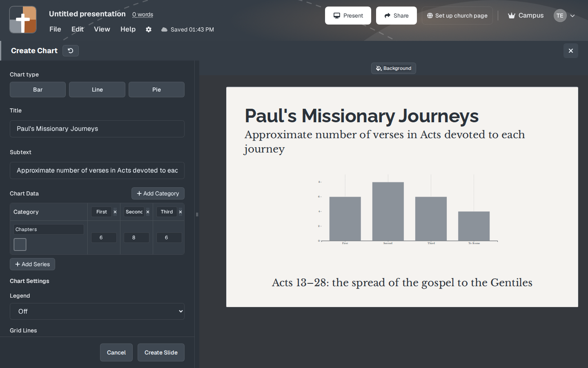
Task: Edit the Third column value 6
Action: pyautogui.click(x=169, y=238)
